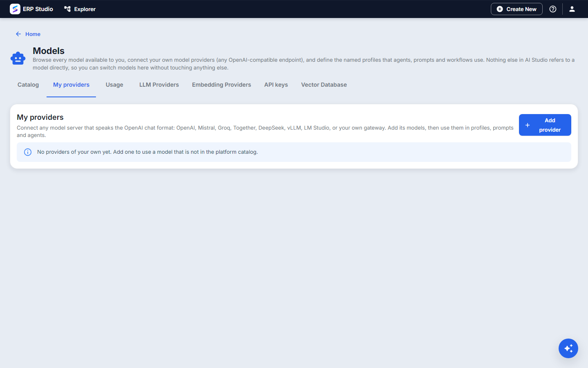Select the My providers tab
The height and width of the screenshot is (368, 588).
71,85
